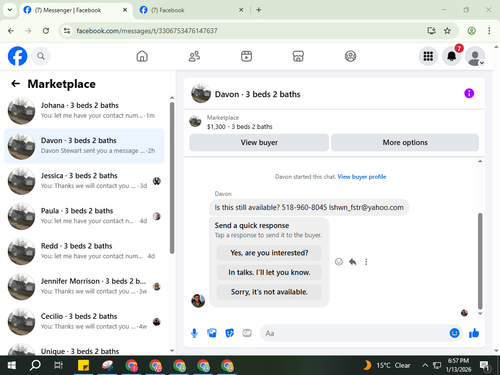Open the Friends icon in top navigation
The image size is (500, 375).
(194, 56)
